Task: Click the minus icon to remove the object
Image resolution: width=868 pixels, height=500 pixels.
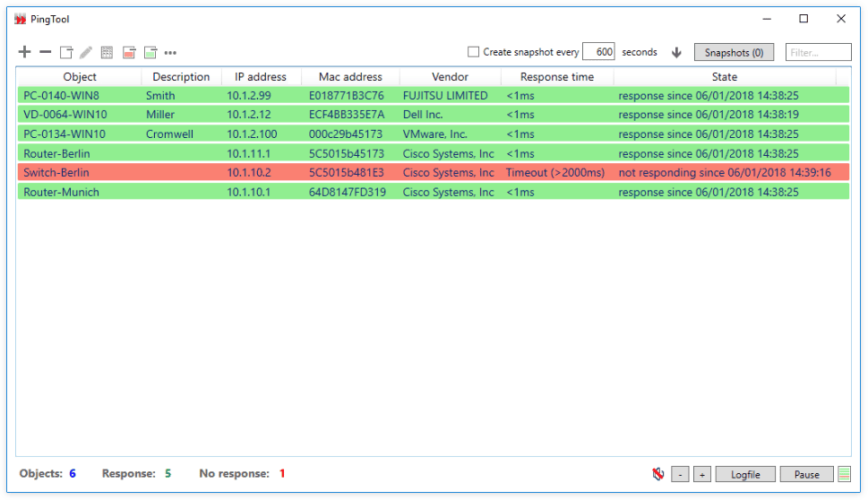Action: (x=46, y=52)
